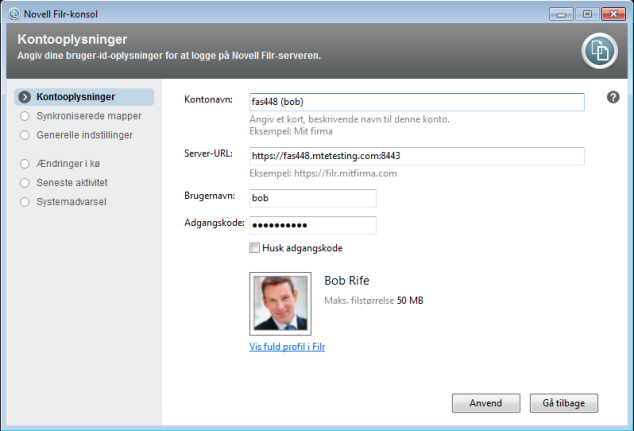Click into the Brugernavn field
This screenshot has width=634, height=431.
313,198
